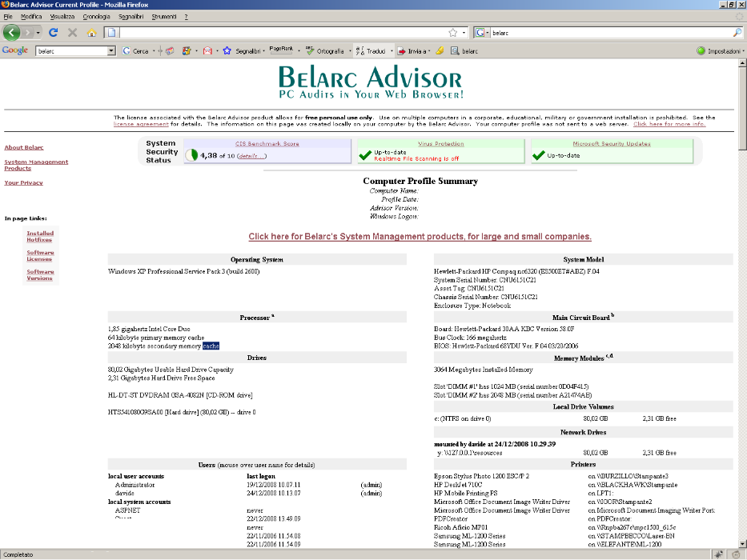Open the Gmail icon dropdown arrow

coord(217,51)
